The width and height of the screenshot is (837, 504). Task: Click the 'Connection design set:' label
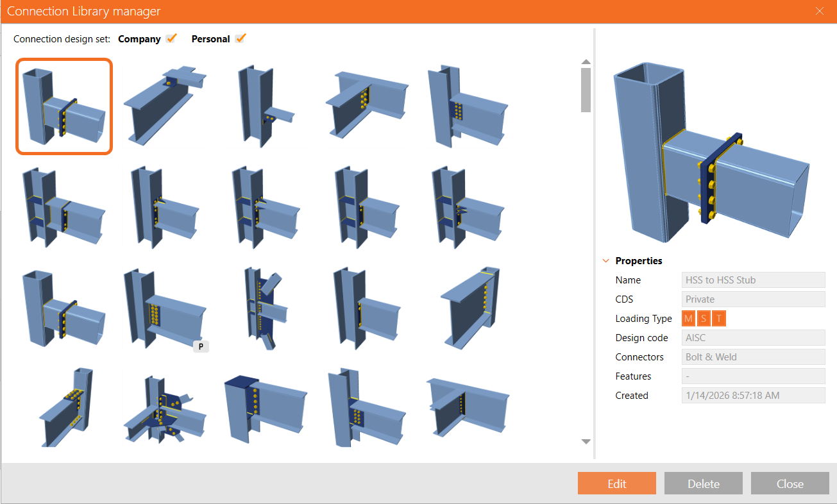point(62,39)
